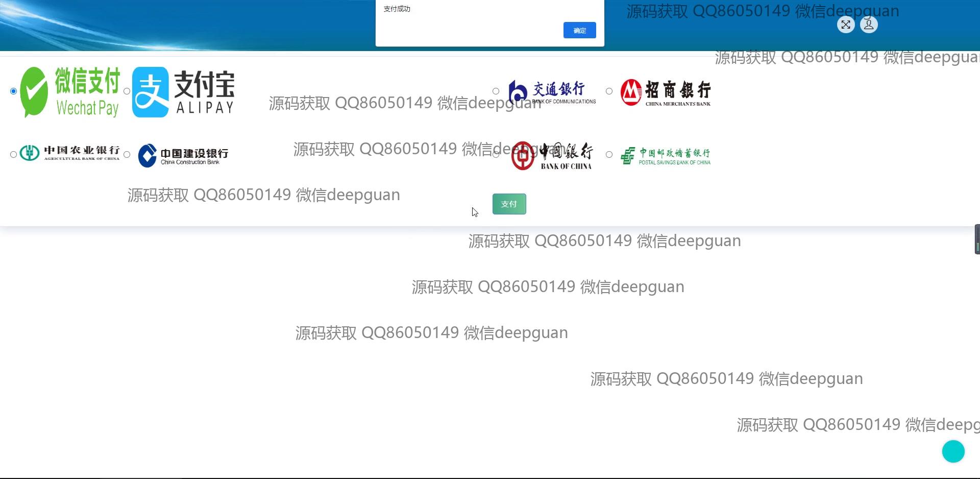Confirm the 支付成功 dialog with 确定
This screenshot has height=479, width=980.
coord(579,30)
